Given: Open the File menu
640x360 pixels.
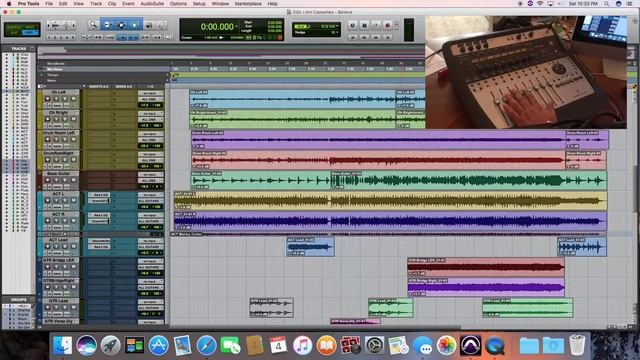Looking at the screenshot, I should pyautogui.click(x=49, y=4).
